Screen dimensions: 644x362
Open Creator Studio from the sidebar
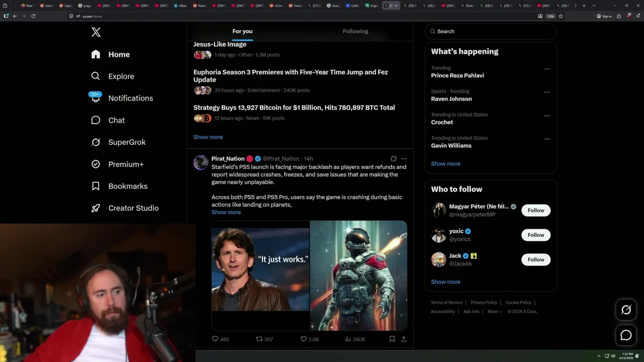point(125,208)
